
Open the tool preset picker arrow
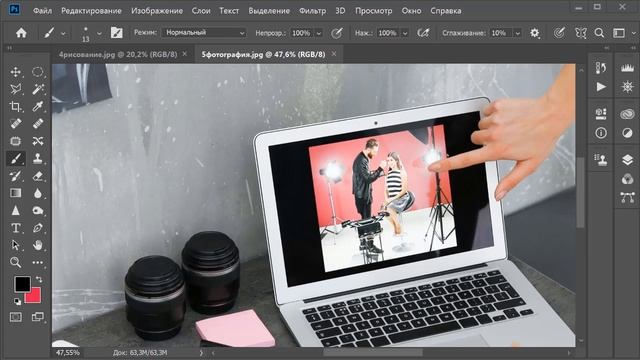tap(63, 33)
